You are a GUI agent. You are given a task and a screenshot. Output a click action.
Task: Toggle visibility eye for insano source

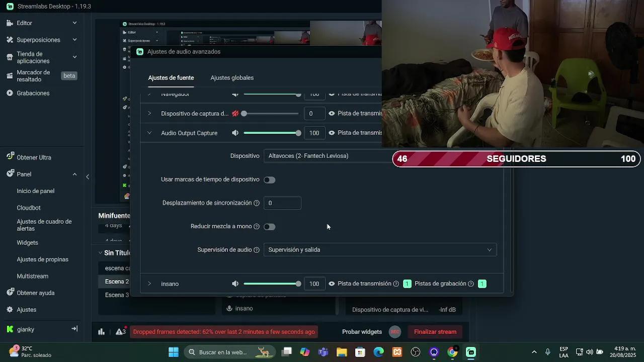click(x=332, y=284)
